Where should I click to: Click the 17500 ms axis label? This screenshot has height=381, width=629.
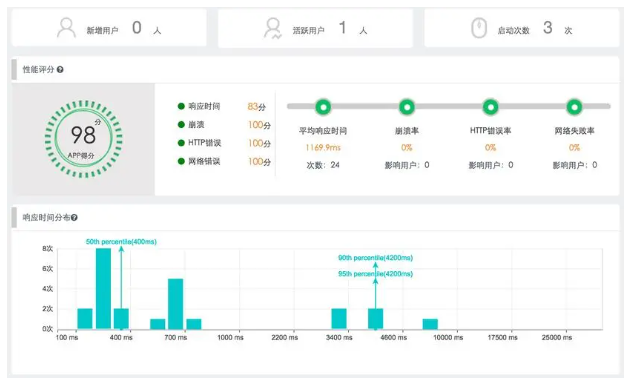(x=502, y=338)
